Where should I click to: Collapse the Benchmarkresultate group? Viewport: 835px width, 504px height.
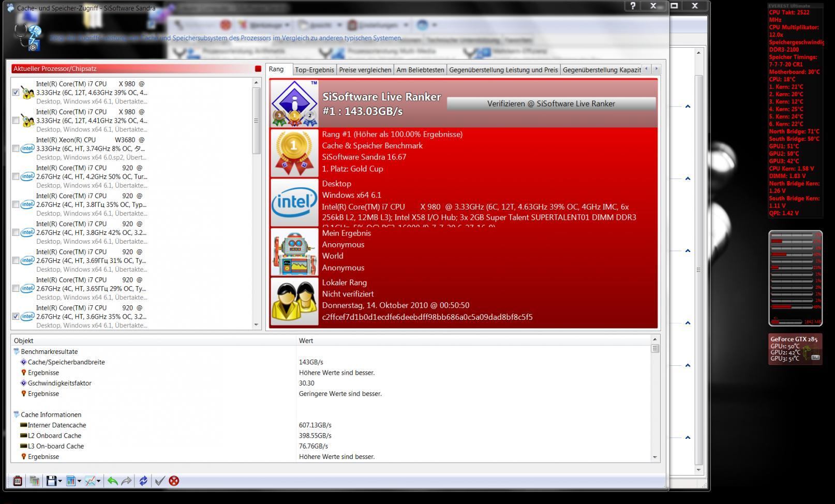tap(16, 351)
